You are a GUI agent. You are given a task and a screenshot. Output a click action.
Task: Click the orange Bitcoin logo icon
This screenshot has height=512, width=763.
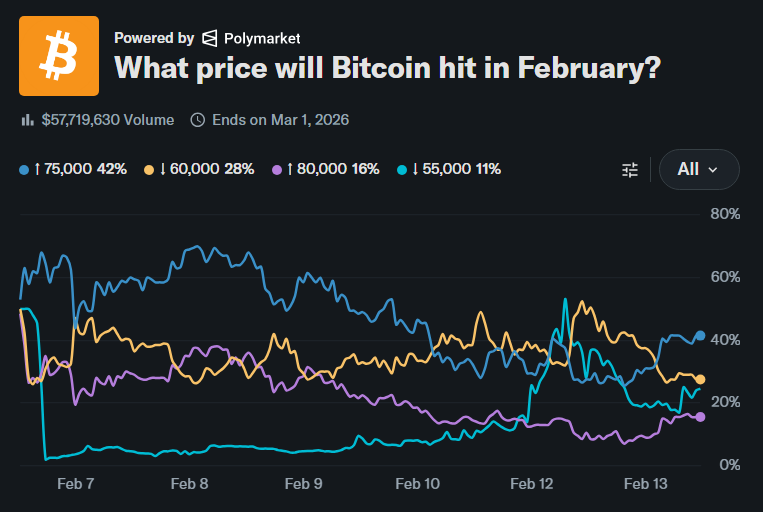coord(59,56)
